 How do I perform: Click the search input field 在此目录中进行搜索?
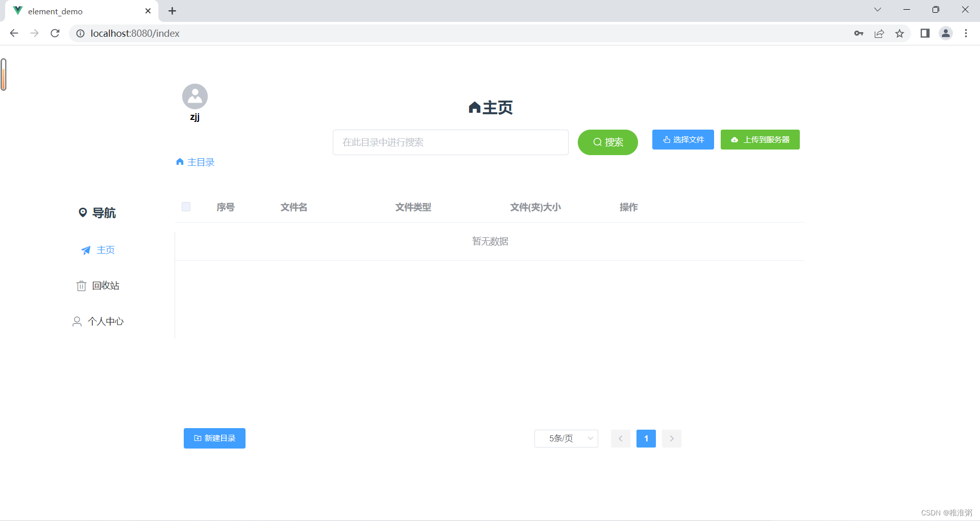(450, 142)
